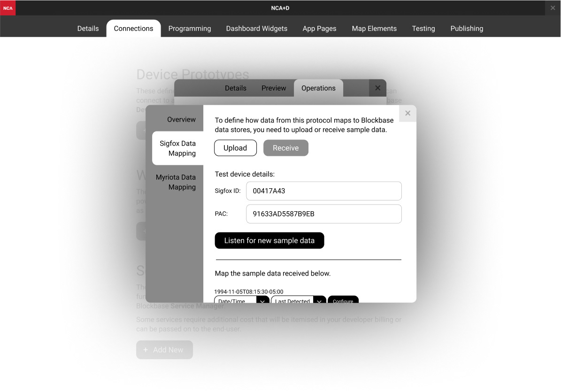Open Myriota Data Mapping side item
Image resolution: width=561 pixels, height=392 pixels.
pos(176,182)
